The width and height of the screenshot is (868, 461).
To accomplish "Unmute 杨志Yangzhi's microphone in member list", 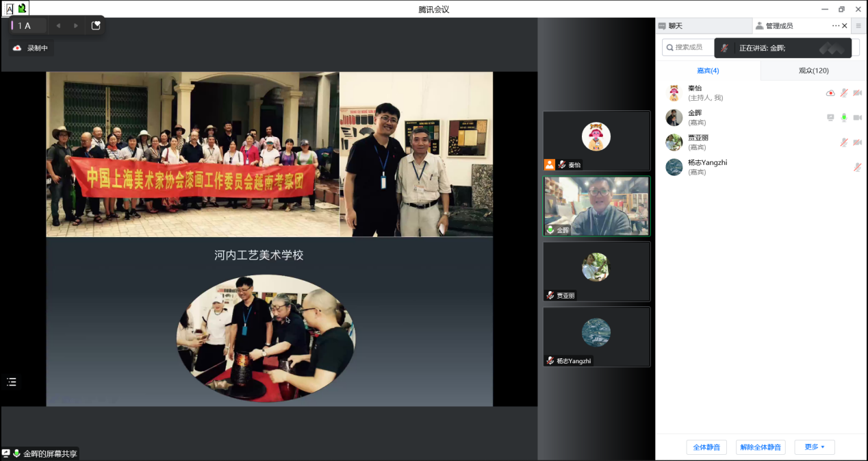I will click(x=857, y=166).
